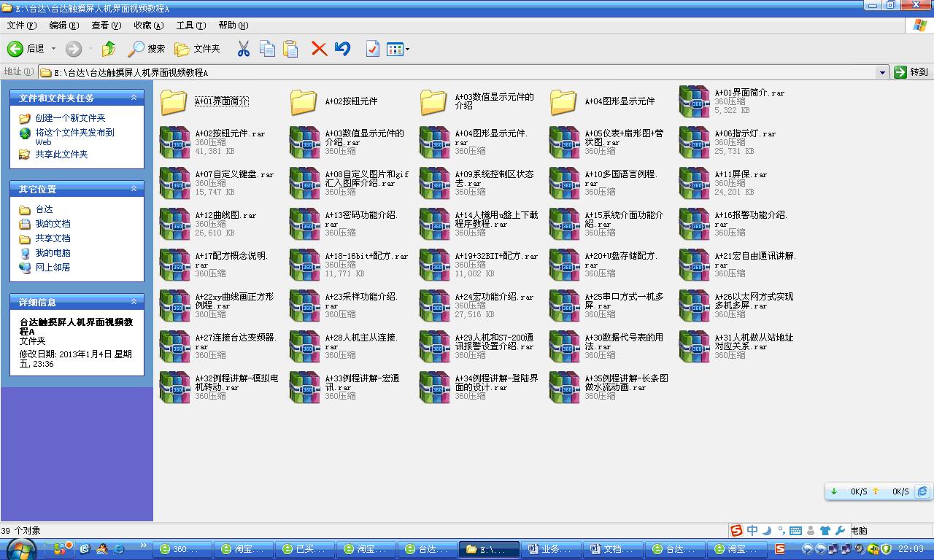Click the Back (后退) arrow button
The height and width of the screenshot is (560, 934).
(26, 49)
